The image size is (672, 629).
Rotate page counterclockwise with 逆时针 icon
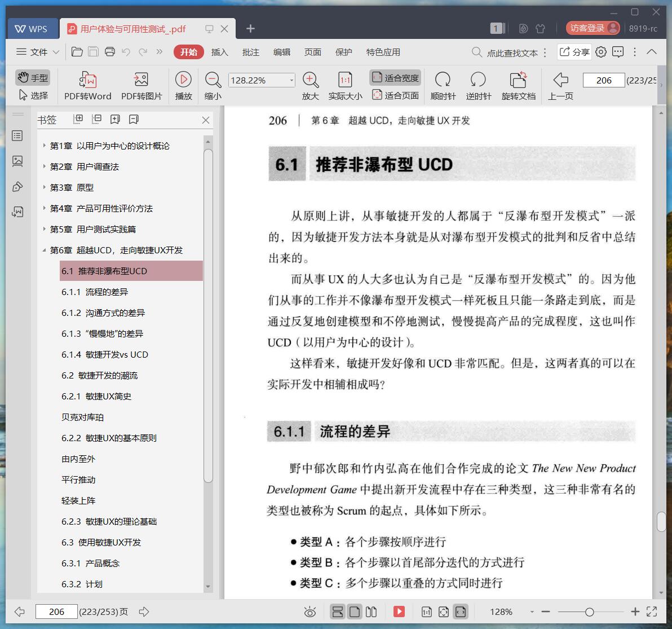(478, 80)
